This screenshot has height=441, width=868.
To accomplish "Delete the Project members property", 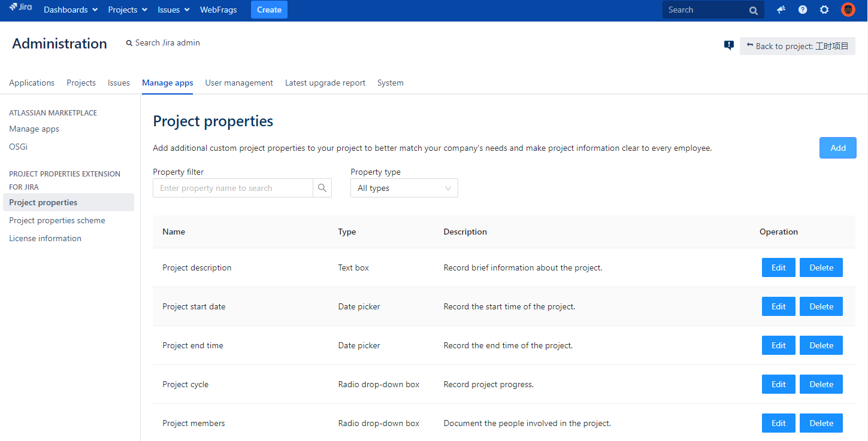I will pyautogui.click(x=821, y=423).
